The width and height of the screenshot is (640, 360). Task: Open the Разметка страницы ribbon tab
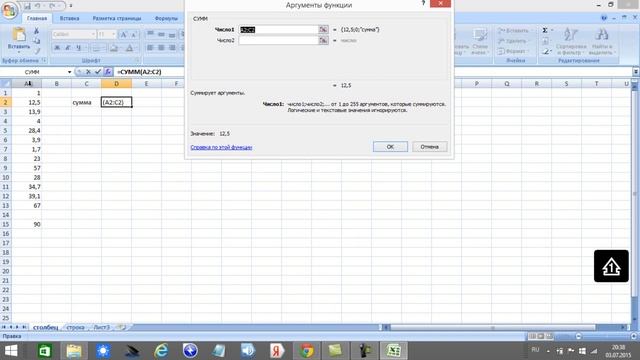pyautogui.click(x=117, y=18)
